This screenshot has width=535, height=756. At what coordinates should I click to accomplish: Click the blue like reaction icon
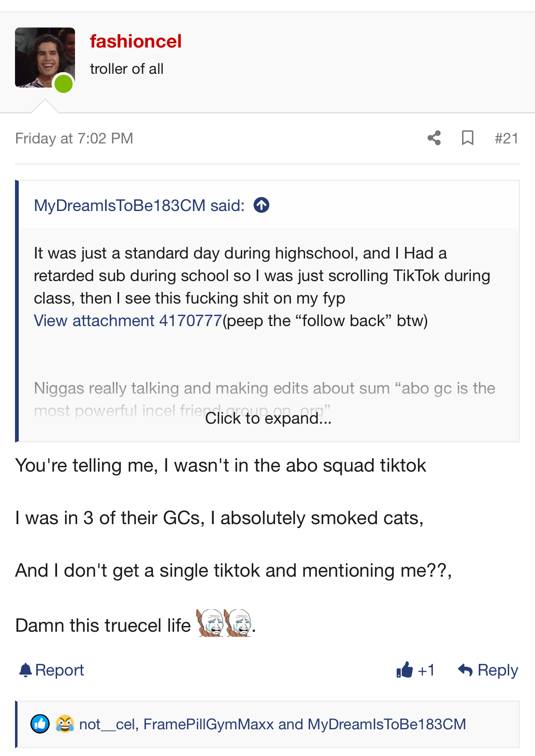pyautogui.click(x=40, y=724)
